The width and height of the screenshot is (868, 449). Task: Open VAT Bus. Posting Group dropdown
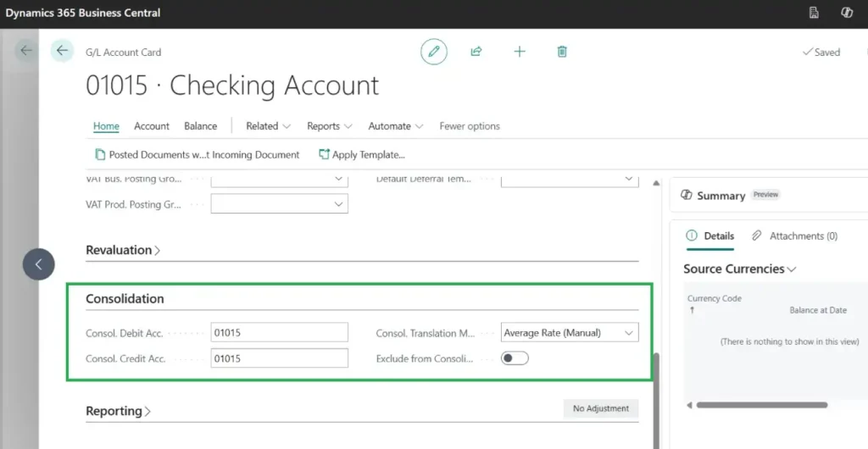280,180
